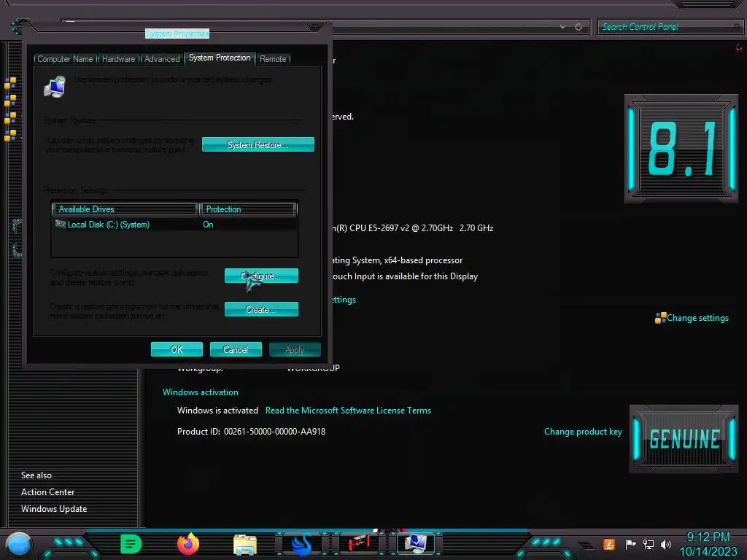Open the Action Center flag tray icon
The width and height of the screenshot is (747, 560).
pyautogui.click(x=630, y=544)
